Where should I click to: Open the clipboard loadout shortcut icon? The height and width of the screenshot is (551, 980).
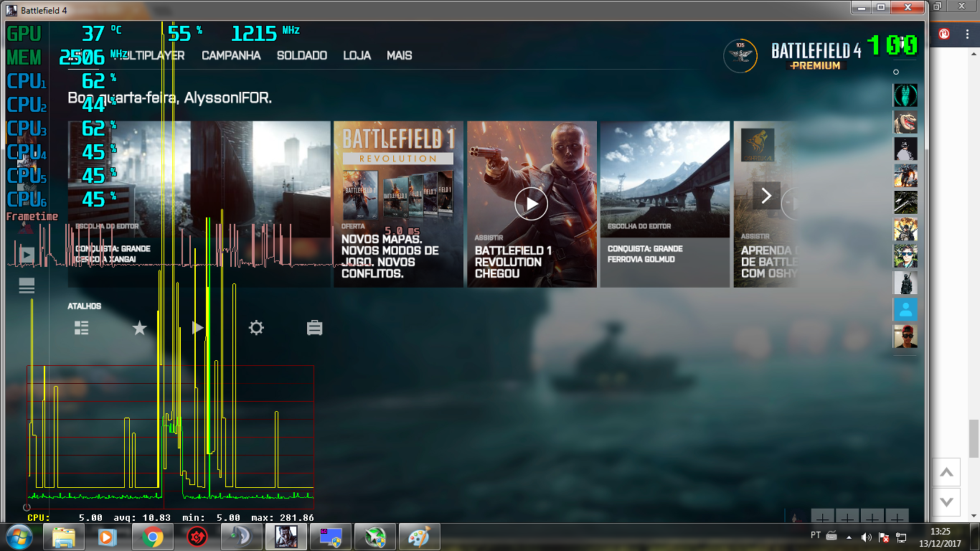(314, 328)
